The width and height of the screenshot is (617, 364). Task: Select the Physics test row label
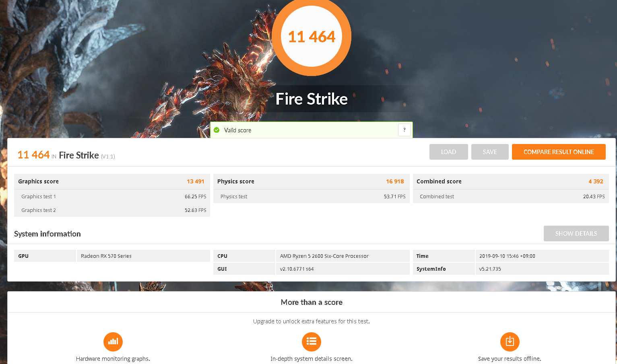234,197
